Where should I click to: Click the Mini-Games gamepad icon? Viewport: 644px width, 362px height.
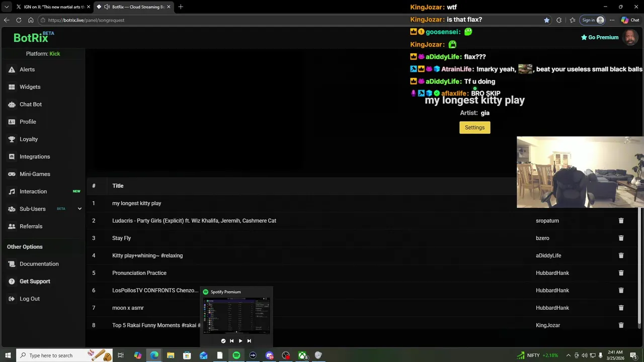[12, 174]
